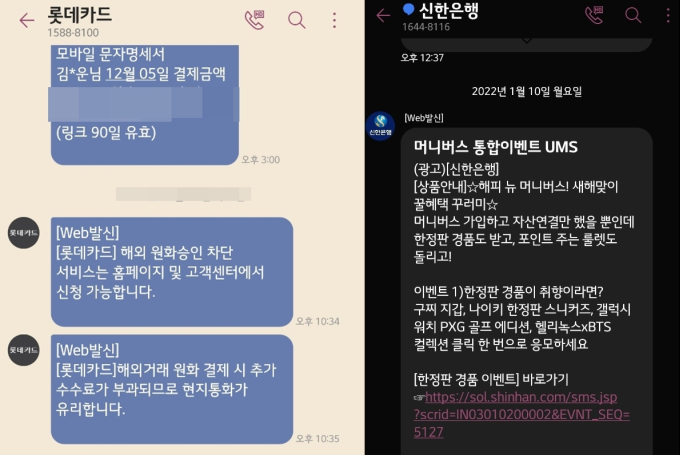The height and width of the screenshot is (455, 680).
Task: Open the 롯데카드 more options menu
Action: pos(334,20)
